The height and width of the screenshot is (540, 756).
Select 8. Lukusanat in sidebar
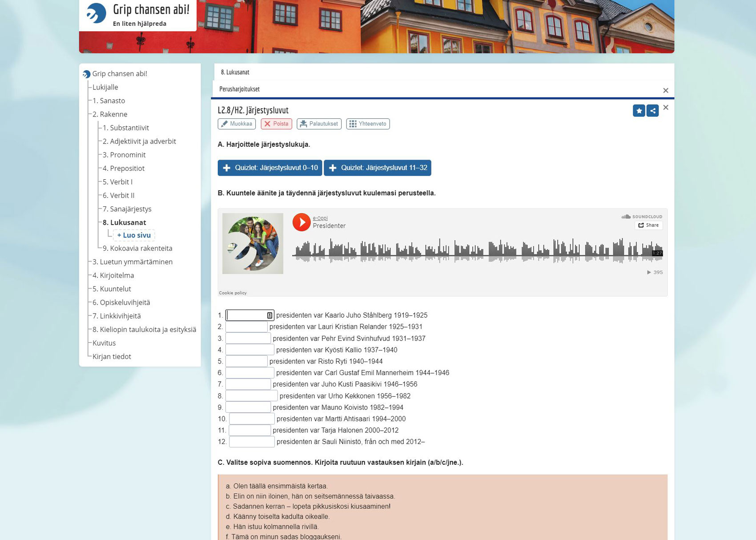tap(124, 222)
